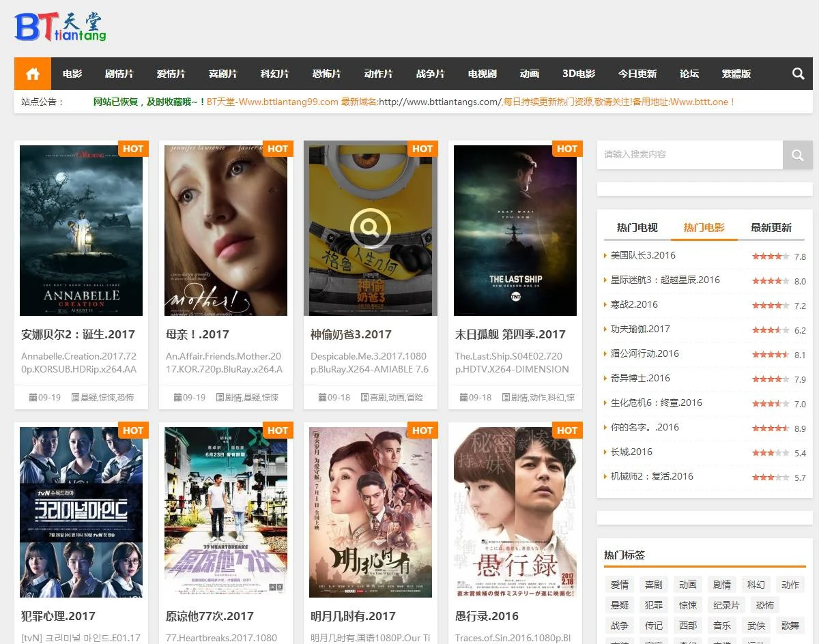Open 明月几时有 poster thumbnail
This screenshot has height=644, width=819.
(x=371, y=512)
